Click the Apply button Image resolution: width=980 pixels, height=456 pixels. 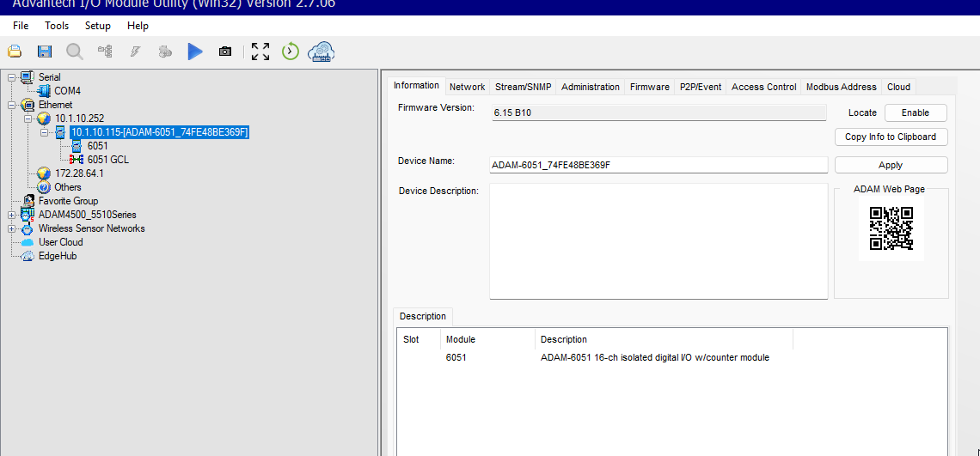891,165
